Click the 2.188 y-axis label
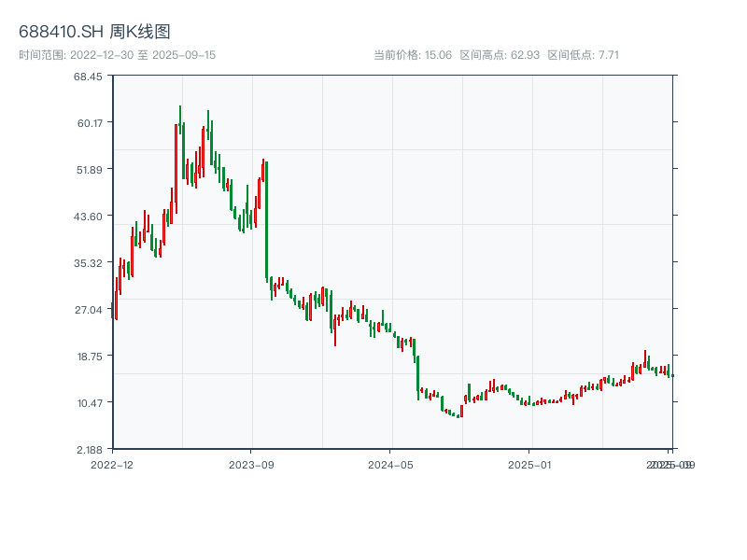Viewport: 747px width, 560px height. [x=89, y=449]
